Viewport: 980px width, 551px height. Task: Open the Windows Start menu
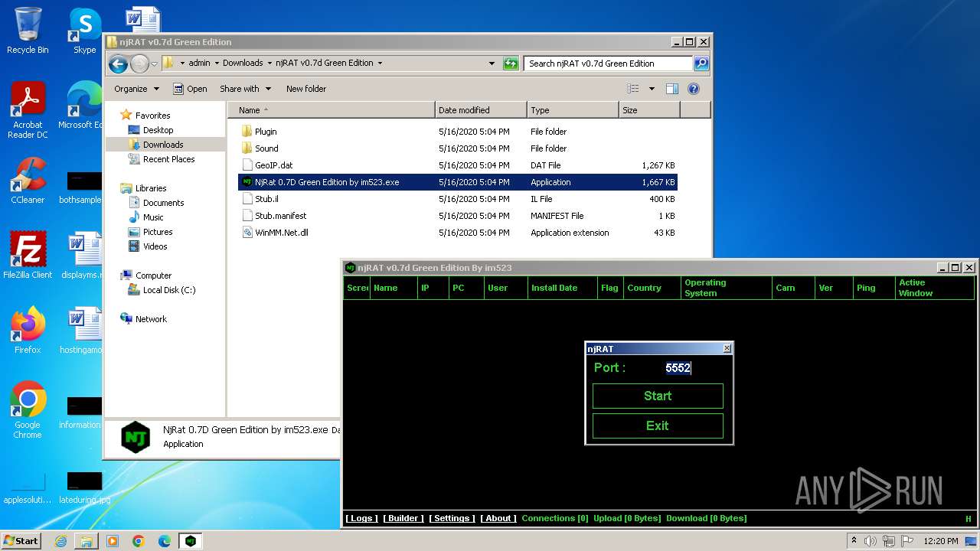tap(21, 541)
